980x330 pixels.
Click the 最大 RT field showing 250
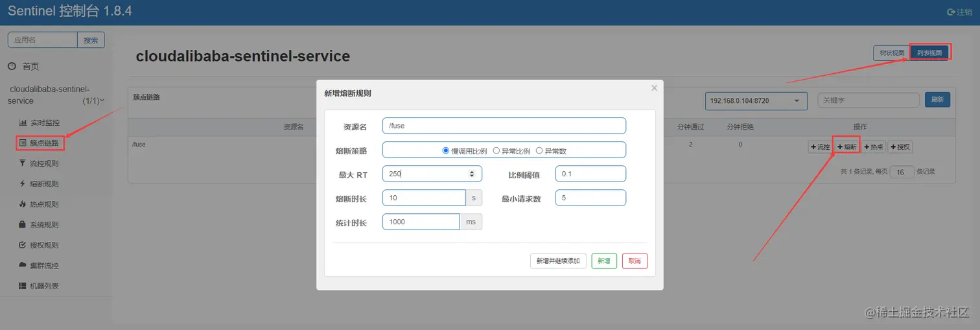click(432, 174)
